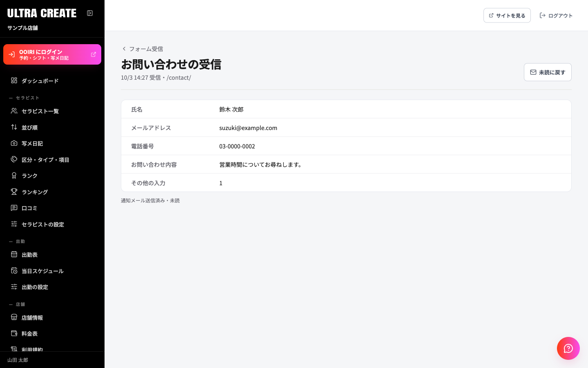The width and height of the screenshot is (588, 368).
Task: Navigate to 出勤表 in sidebar
Action: tap(52, 255)
